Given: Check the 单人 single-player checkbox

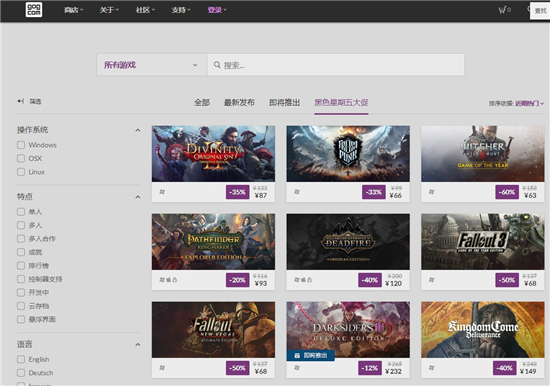Looking at the screenshot, I should tap(21, 212).
